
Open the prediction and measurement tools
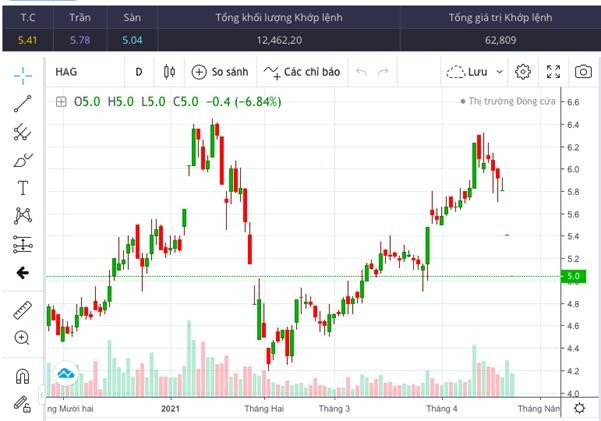tap(22, 243)
